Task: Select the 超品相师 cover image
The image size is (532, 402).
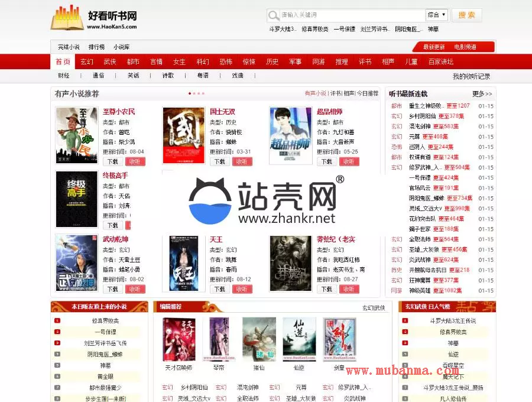Action: click(x=290, y=135)
